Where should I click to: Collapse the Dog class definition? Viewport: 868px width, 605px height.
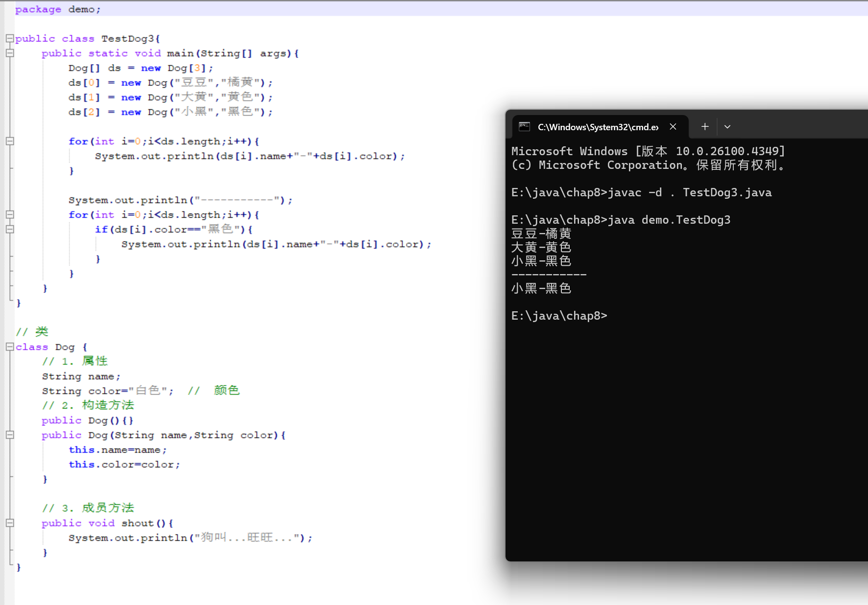(9, 347)
